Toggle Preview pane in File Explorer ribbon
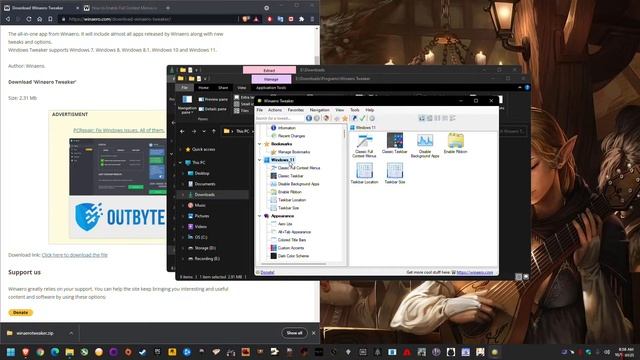Image resolution: width=640 pixels, height=360 pixels. coord(213,99)
